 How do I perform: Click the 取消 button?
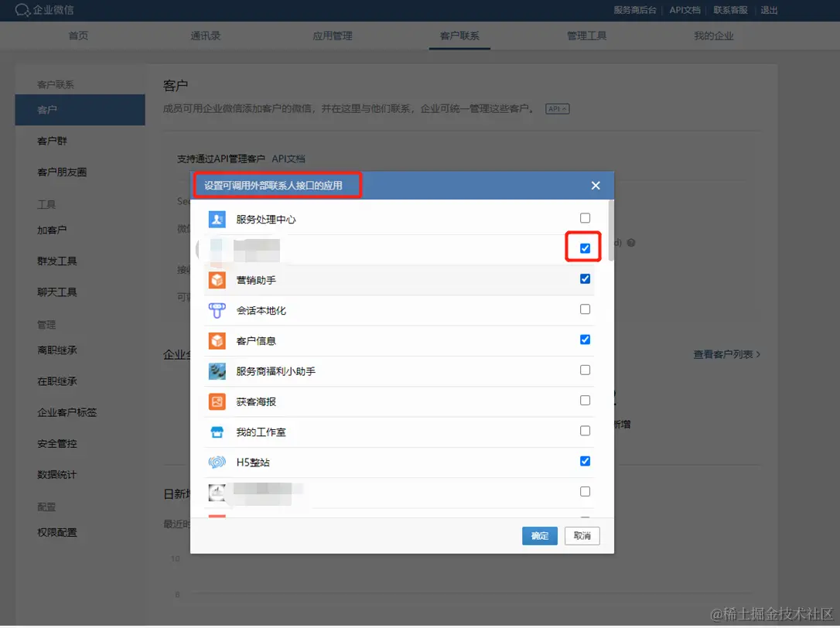point(582,536)
